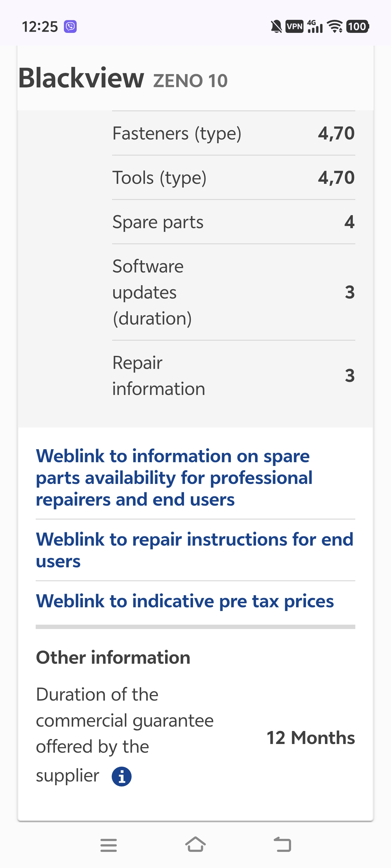Open weblink to indicative pre tax prices

coord(185,601)
